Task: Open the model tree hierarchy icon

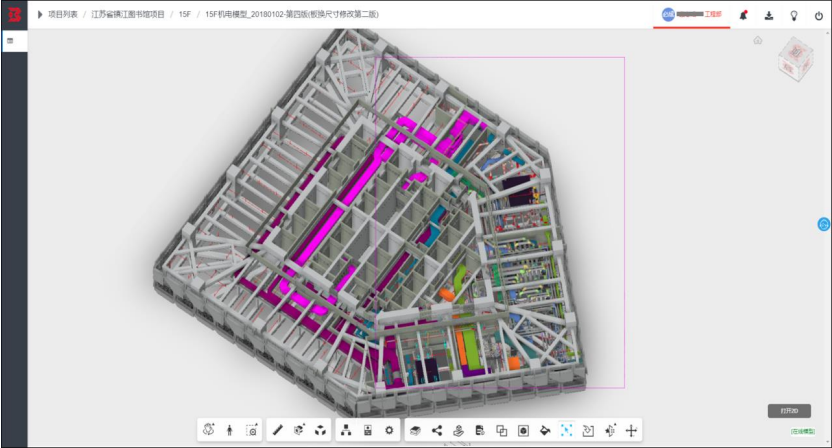Action: click(x=346, y=430)
